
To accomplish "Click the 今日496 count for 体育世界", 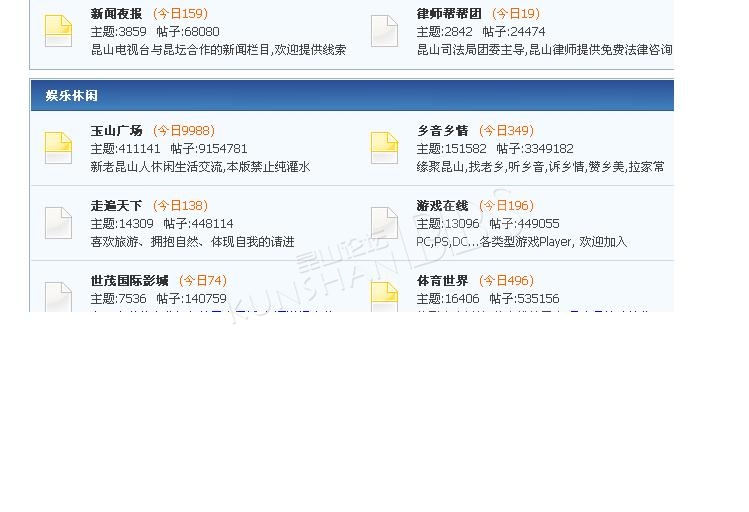I will point(506,281).
